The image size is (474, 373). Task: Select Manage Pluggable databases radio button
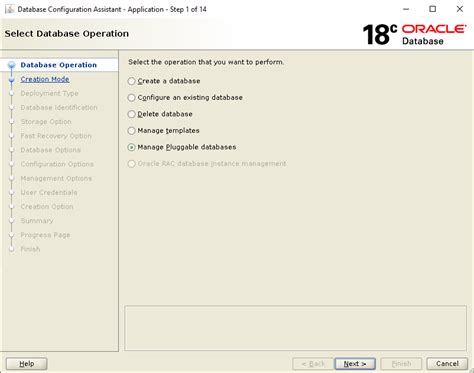(x=131, y=147)
